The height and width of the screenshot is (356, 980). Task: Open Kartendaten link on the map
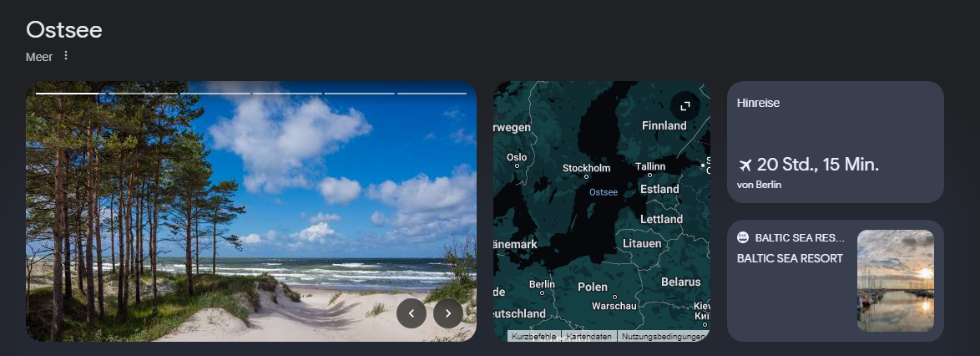pos(589,336)
